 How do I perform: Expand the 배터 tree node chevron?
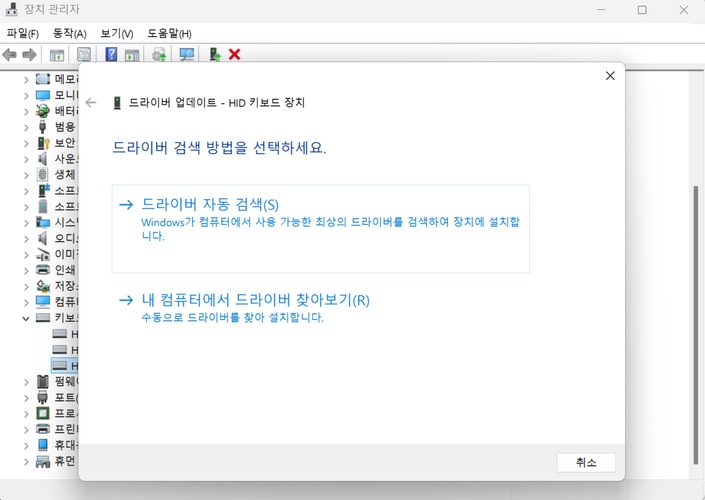pyautogui.click(x=26, y=112)
